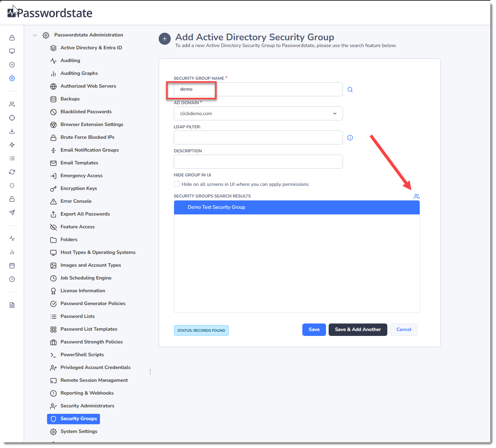Click the Description input field
Image resolution: width=496 pixels, height=448 pixels.
[x=258, y=162]
